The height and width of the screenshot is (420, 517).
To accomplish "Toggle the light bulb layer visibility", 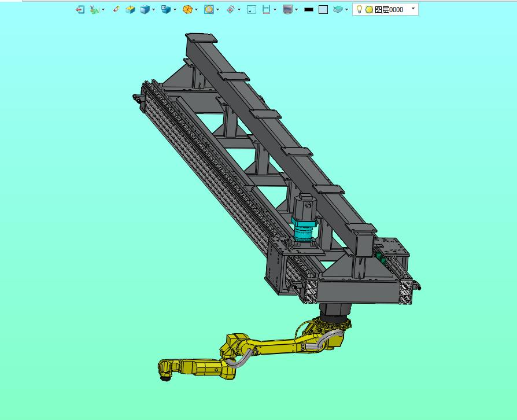I will pos(359,10).
